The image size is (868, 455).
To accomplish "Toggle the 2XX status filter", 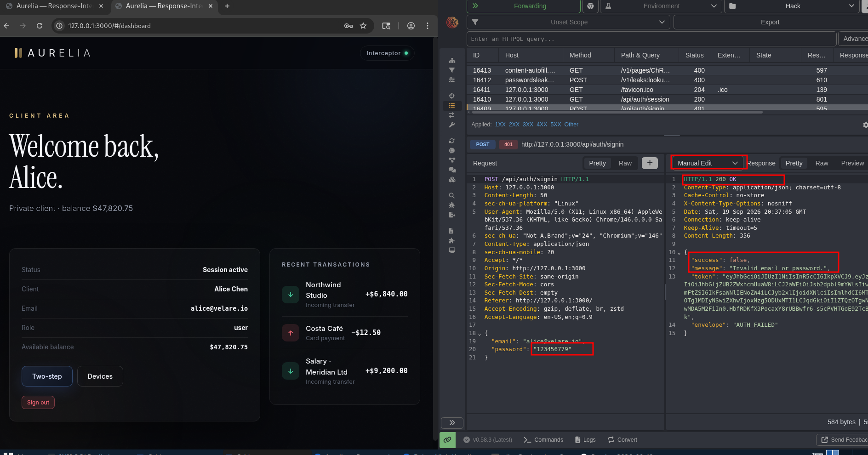I will click(x=514, y=125).
